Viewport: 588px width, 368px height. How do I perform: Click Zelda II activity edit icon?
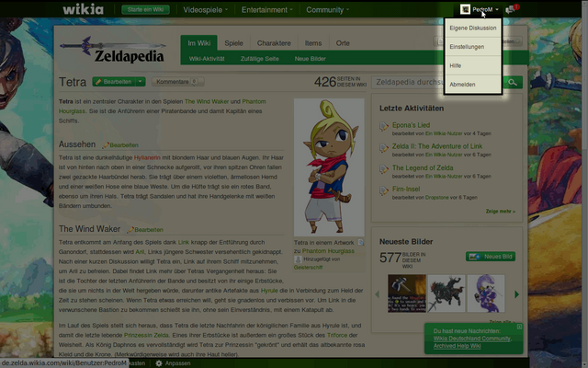384,148
